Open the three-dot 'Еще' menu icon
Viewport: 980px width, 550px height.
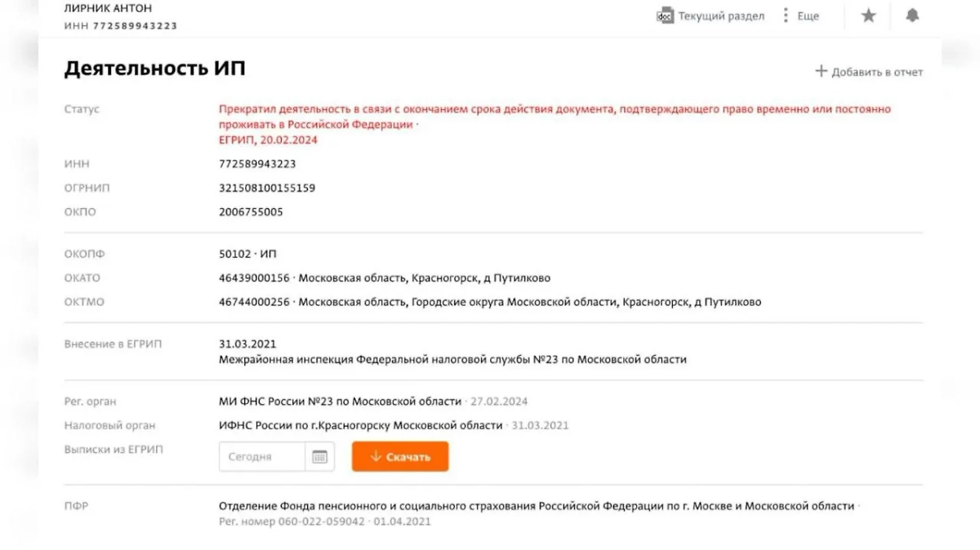click(x=786, y=15)
